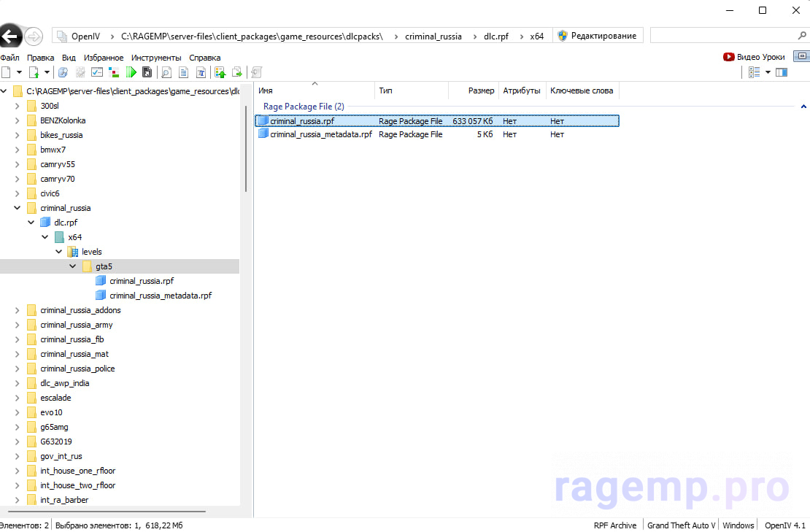810x532 pixels.
Task: Collapse the gta5 tree node
Action: coord(73,266)
